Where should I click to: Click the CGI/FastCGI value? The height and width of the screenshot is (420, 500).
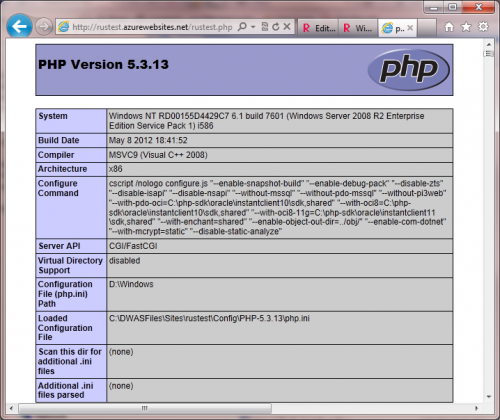pos(133,246)
